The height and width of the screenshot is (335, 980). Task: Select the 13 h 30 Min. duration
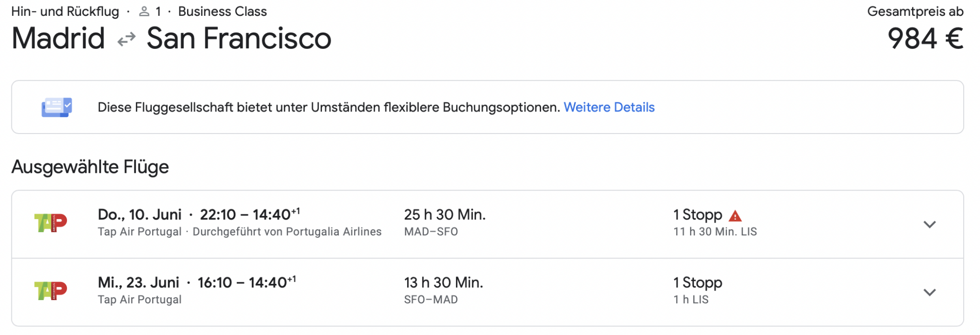point(444,283)
